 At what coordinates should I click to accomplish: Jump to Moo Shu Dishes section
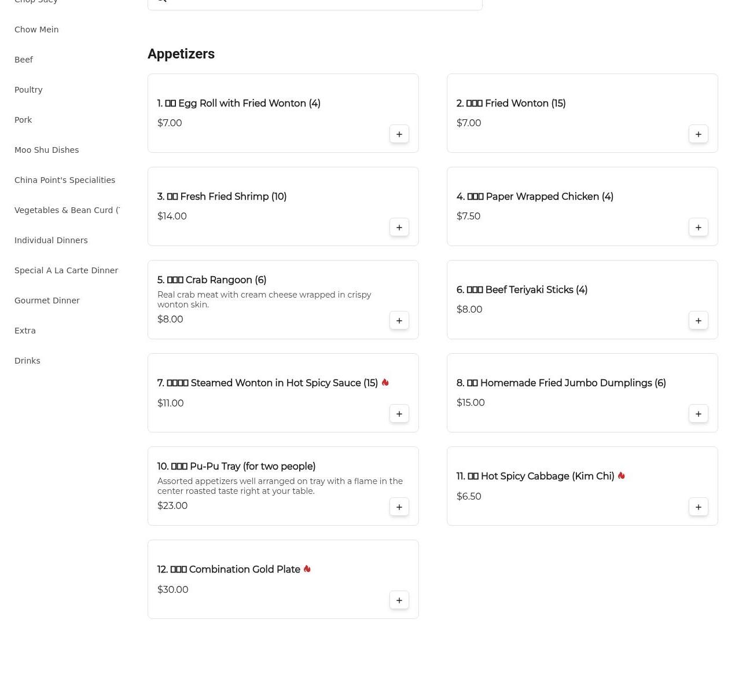pyautogui.click(x=46, y=150)
